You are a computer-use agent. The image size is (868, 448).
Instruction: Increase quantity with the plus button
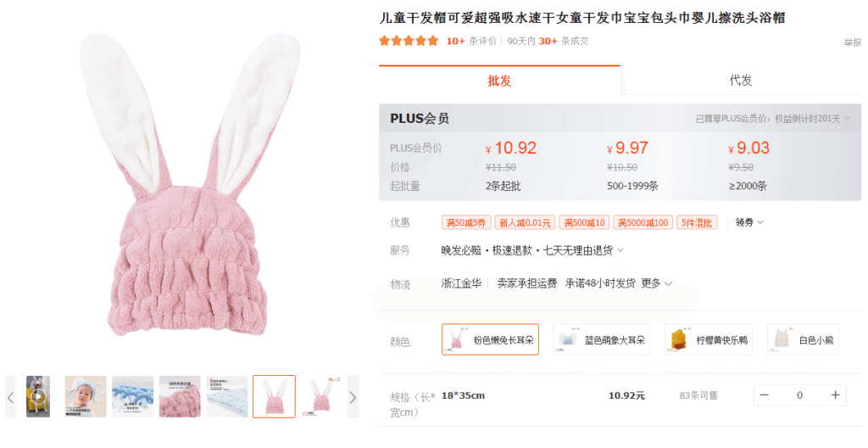pos(835,395)
